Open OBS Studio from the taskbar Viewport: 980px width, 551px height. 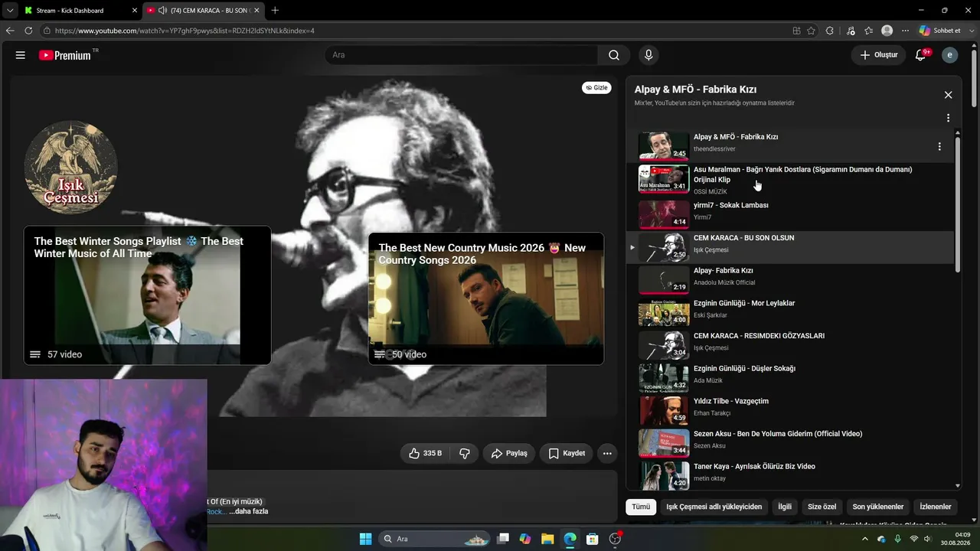[x=615, y=539]
